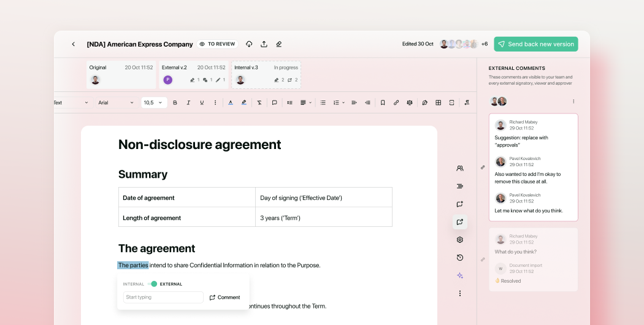This screenshot has height=325, width=644.
Task: Click the collaborator avatars in header
Action: point(459,44)
